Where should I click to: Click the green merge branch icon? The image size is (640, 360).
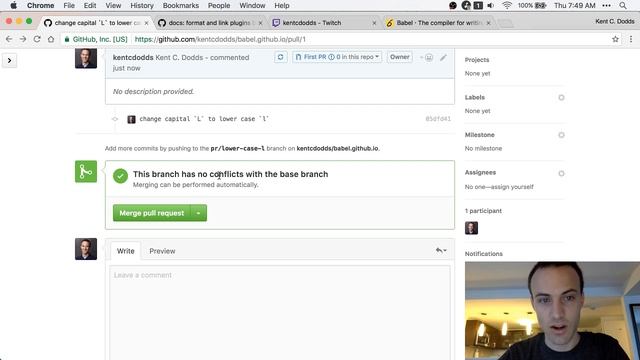[x=86, y=171]
